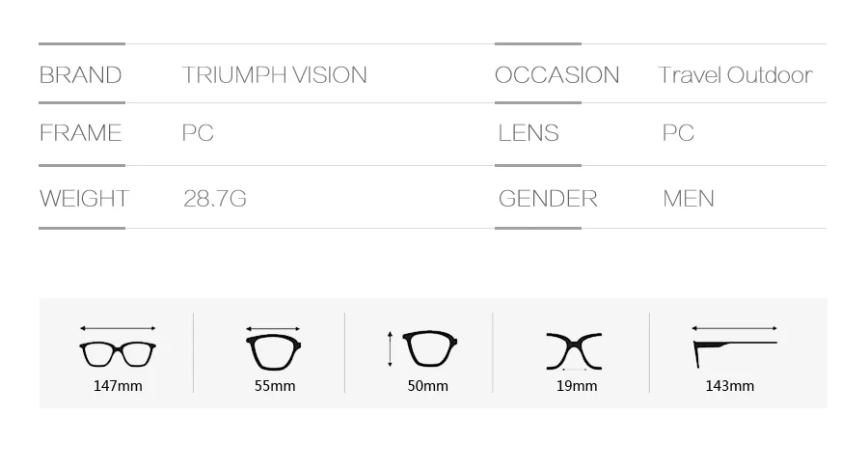Select the nose bridge width icon

click(x=574, y=351)
